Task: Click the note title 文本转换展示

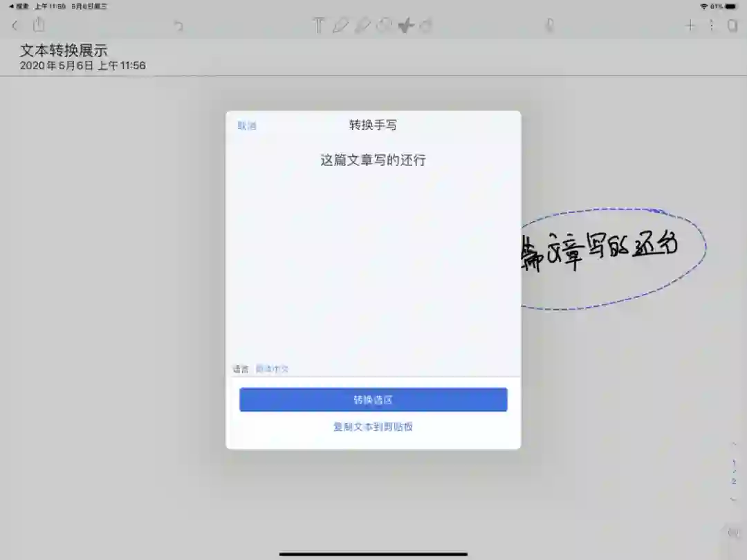Action: [64, 50]
